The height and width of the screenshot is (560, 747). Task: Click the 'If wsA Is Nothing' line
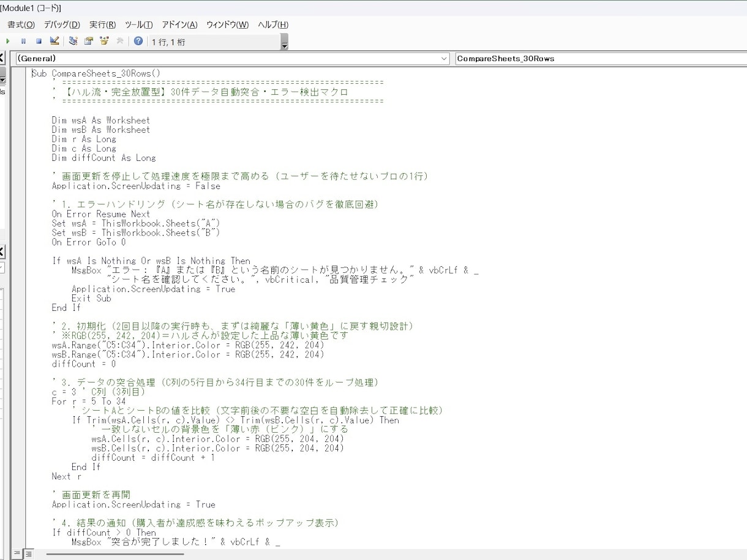[x=151, y=261]
